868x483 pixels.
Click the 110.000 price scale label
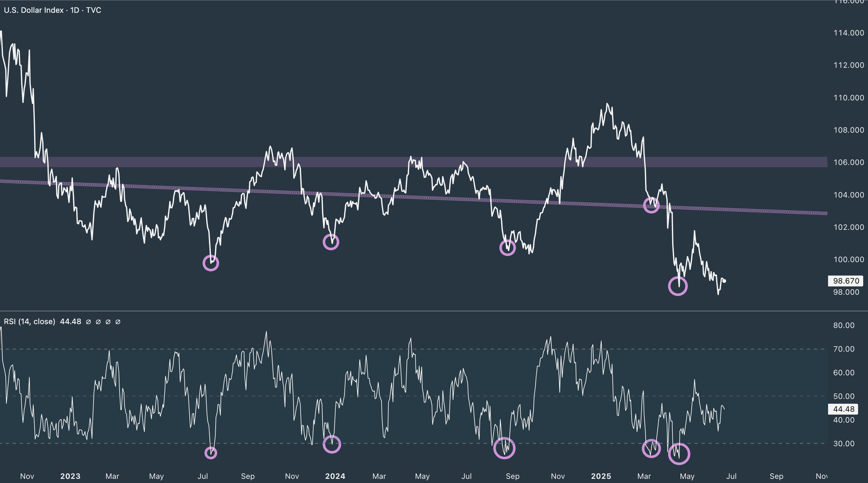[x=849, y=98]
